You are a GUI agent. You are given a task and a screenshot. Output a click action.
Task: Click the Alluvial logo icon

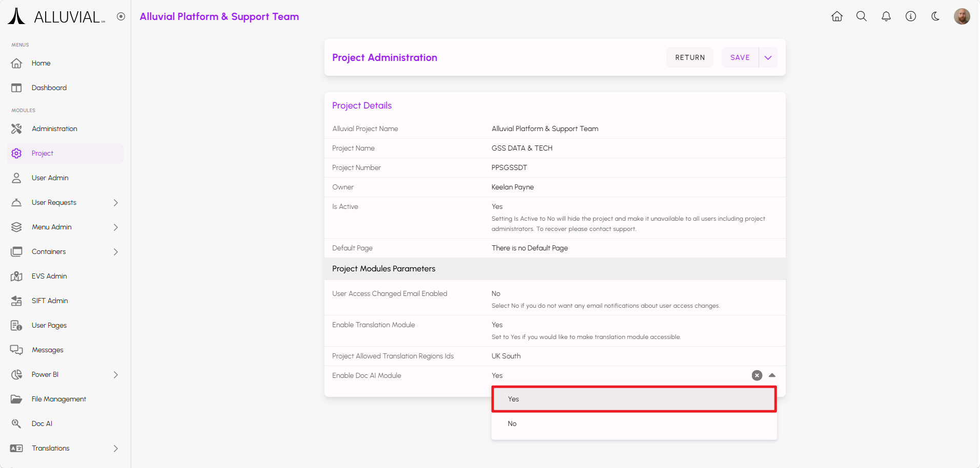pyautogui.click(x=16, y=16)
